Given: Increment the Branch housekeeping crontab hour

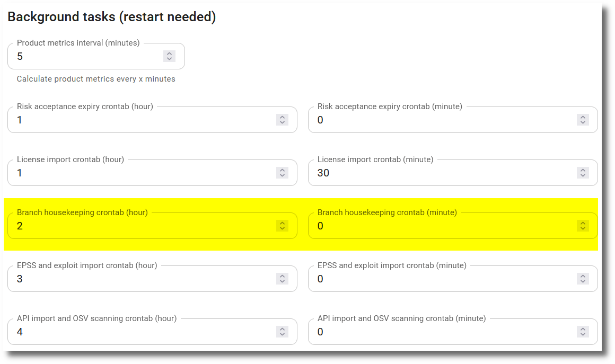Looking at the screenshot, I should pos(282,223).
